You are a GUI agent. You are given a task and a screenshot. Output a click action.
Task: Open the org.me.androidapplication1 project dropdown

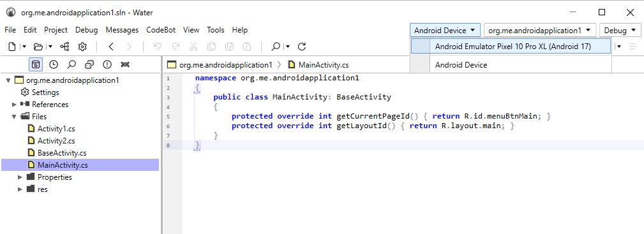pyautogui.click(x=540, y=31)
